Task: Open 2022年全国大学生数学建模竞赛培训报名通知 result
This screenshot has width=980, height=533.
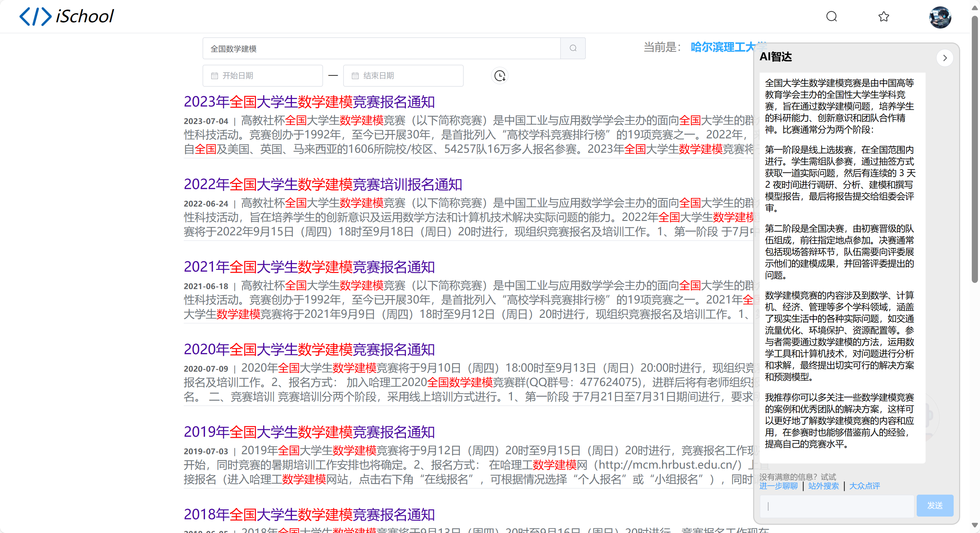Action: tap(323, 184)
